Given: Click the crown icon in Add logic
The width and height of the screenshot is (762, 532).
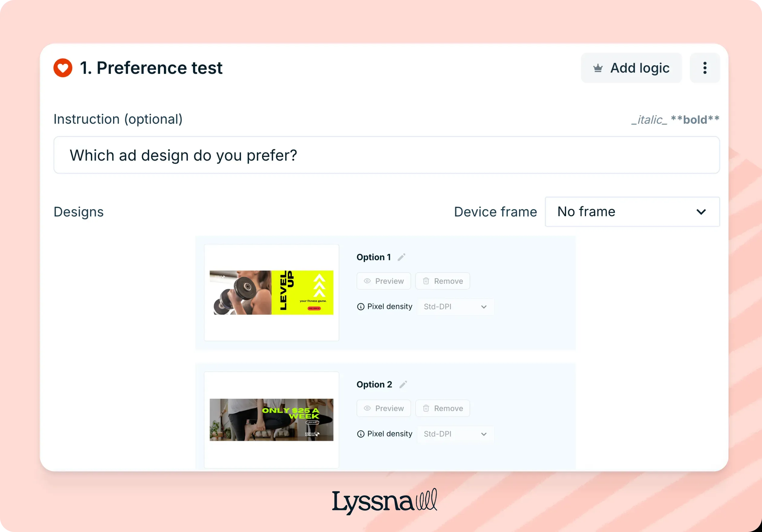Looking at the screenshot, I should point(598,68).
